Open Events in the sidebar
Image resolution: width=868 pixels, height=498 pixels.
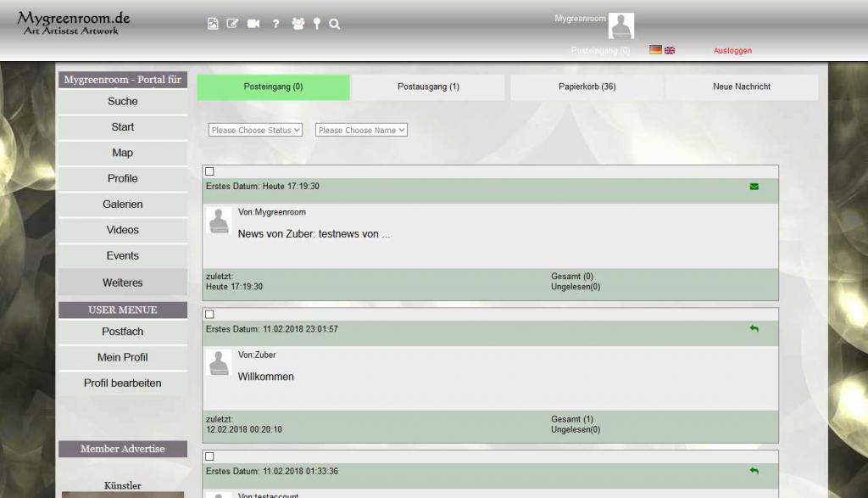tap(123, 256)
